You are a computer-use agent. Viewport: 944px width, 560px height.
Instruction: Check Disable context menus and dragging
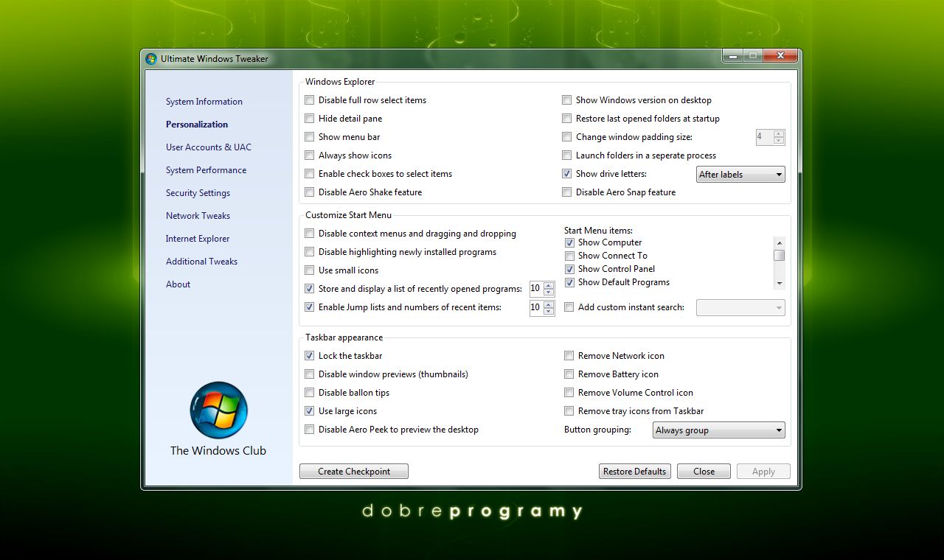click(x=310, y=234)
